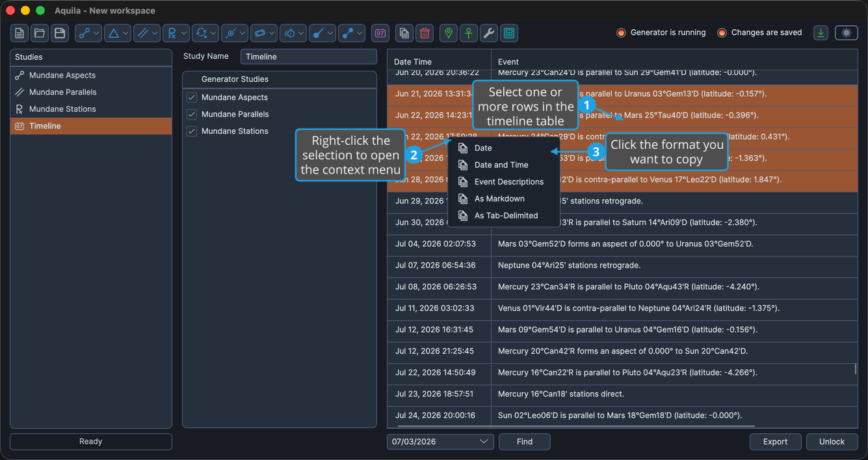Open the 07/03/2026 date dropdown
The height and width of the screenshot is (460, 868).
click(440, 442)
